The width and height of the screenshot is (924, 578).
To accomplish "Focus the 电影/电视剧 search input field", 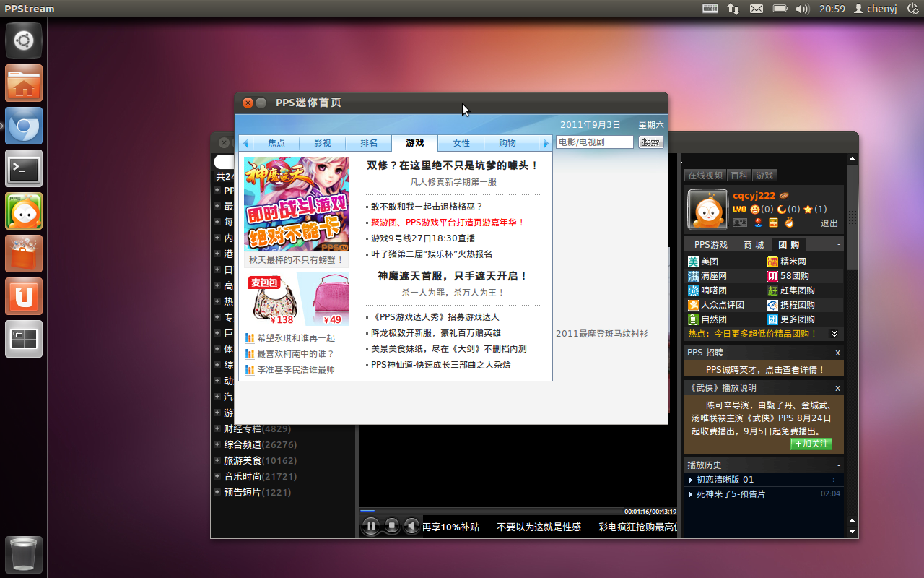I will (x=595, y=142).
